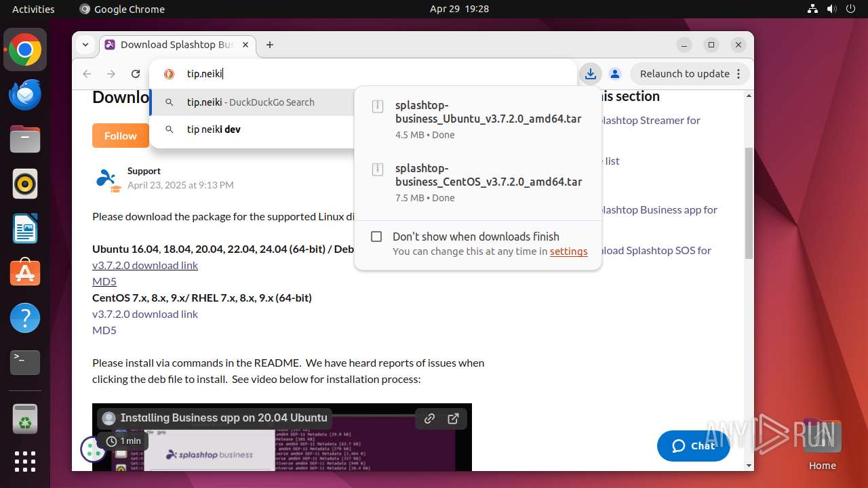The height and width of the screenshot is (488, 868).
Task: Click the CentOS tar file icon
Action: (378, 169)
